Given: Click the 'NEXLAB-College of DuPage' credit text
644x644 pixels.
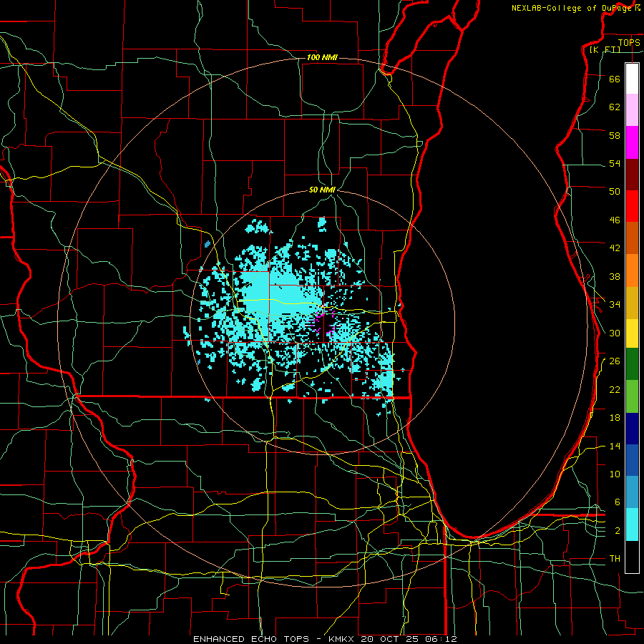Looking at the screenshot, I should pos(572,8).
